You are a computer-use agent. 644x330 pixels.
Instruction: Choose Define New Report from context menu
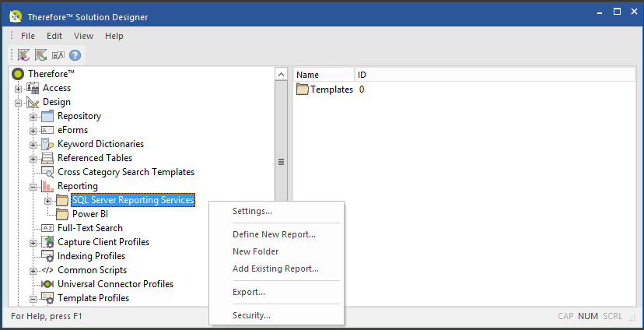[x=274, y=234]
